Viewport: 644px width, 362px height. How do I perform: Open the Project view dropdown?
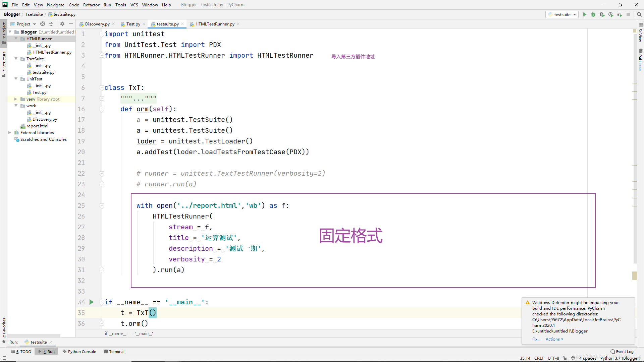[23, 24]
